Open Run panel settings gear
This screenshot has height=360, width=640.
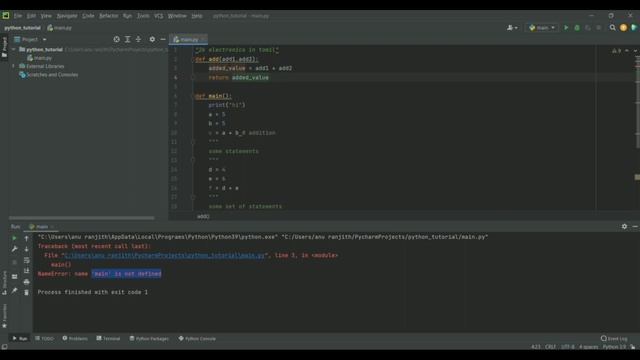point(624,227)
